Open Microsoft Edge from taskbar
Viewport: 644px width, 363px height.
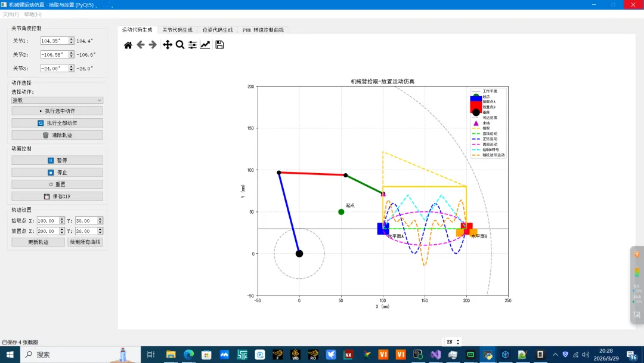[x=188, y=355]
